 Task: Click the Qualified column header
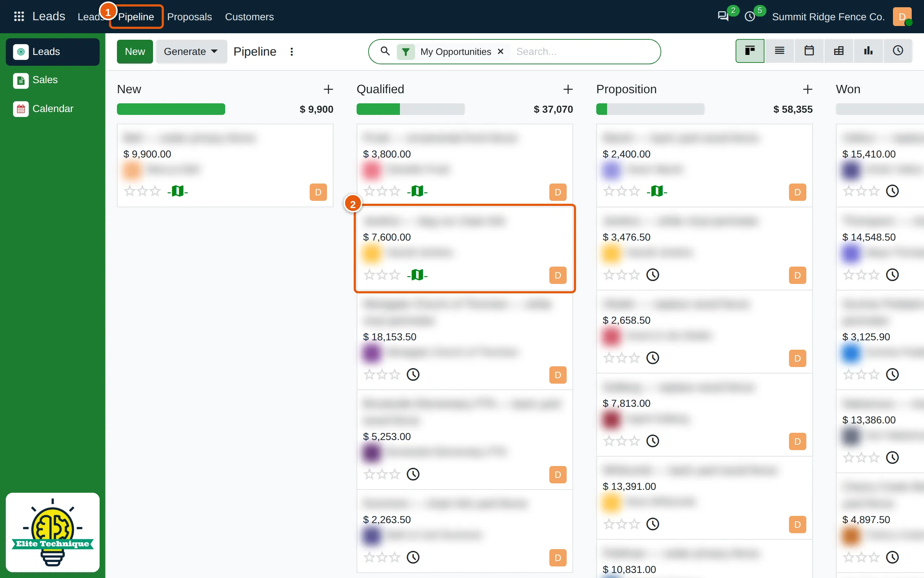(380, 89)
